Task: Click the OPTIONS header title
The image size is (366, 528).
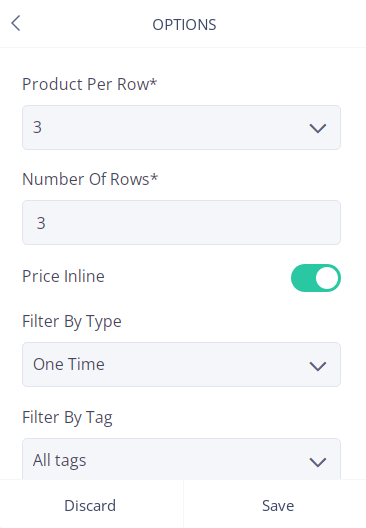Action: pyautogui.click(x=184, y=25)
